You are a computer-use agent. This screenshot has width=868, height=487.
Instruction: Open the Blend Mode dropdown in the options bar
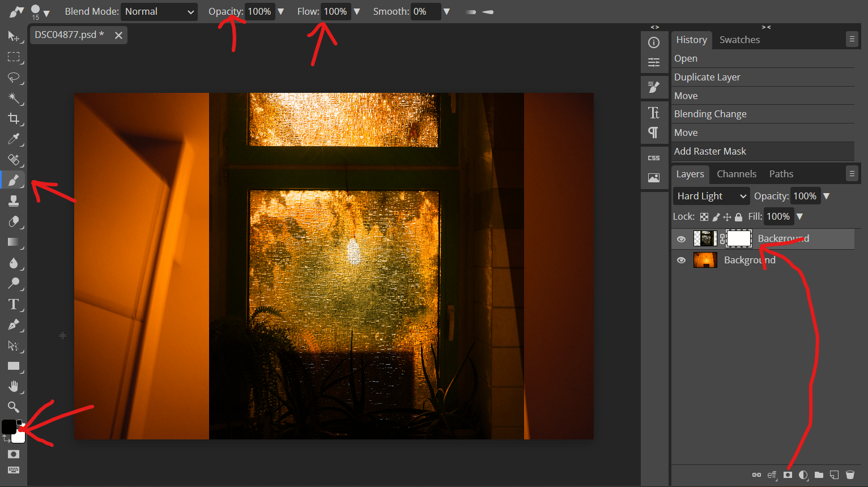point(159,11)
